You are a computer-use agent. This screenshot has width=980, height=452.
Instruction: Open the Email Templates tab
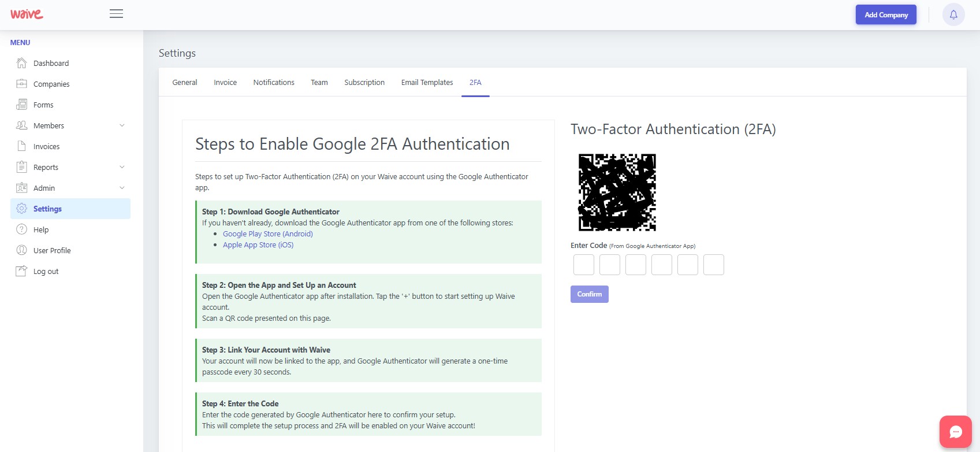427,83
